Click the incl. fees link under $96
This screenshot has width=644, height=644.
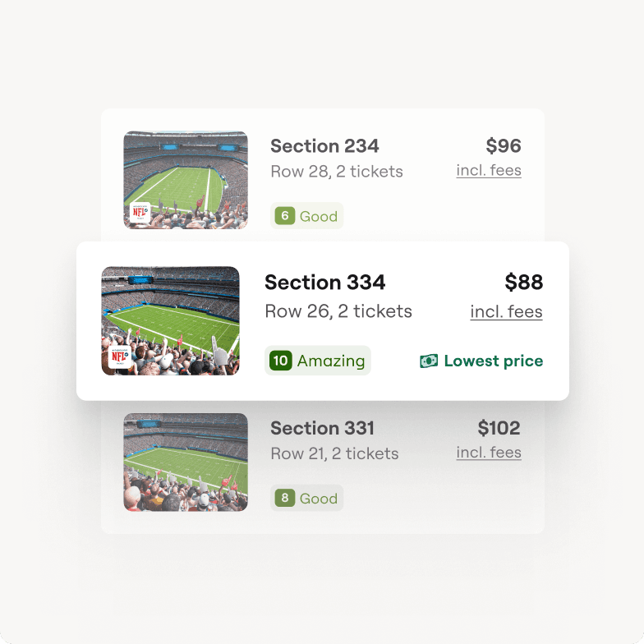[x=489, y=171]
